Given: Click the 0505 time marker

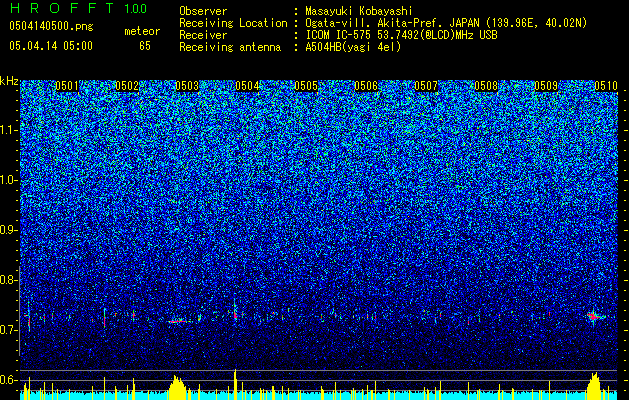Looking at the screenshot, I should 306,86.
